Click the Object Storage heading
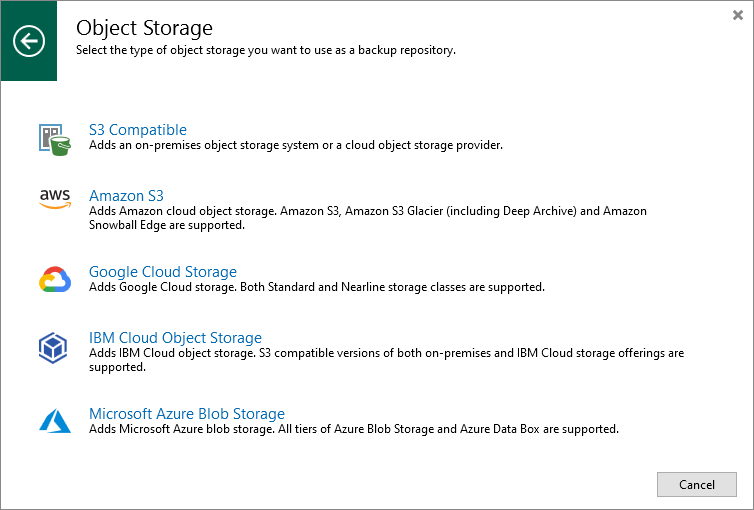Image resolution: width=754 pixels, height=510 pixels. pos(144,28)
